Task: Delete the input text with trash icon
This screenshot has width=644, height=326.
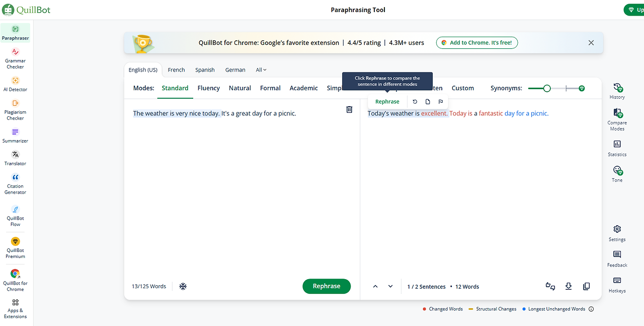Action: point(349,109)
